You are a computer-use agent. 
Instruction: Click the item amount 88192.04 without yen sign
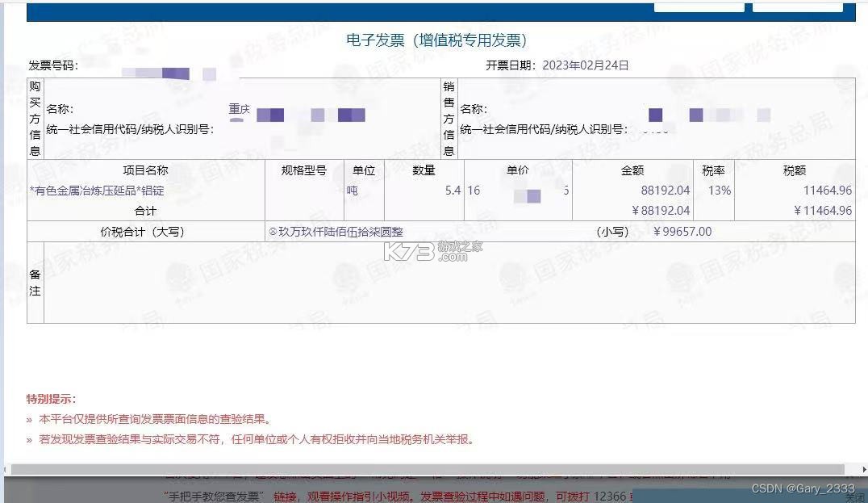pyautogui.click(x=666, y=191)
